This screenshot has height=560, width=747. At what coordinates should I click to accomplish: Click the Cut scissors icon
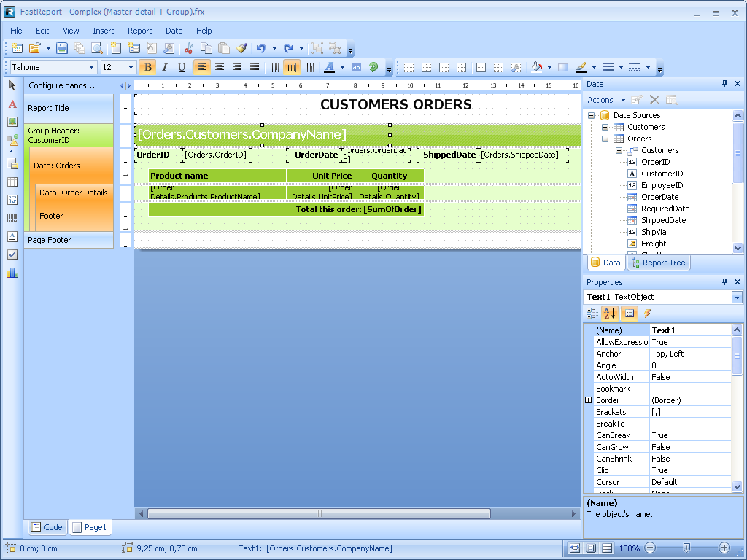point(188,48)
